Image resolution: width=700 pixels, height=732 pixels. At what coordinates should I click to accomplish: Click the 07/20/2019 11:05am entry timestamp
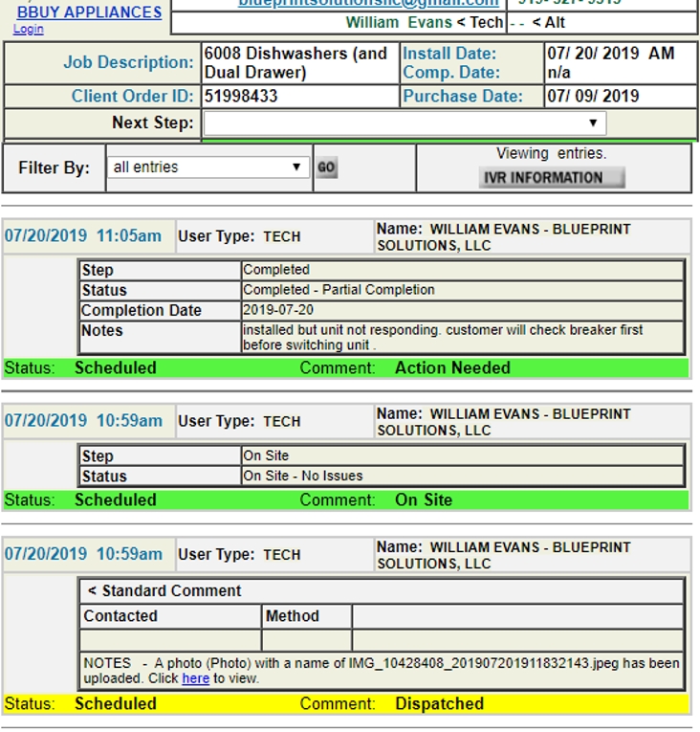coord(83,236)
